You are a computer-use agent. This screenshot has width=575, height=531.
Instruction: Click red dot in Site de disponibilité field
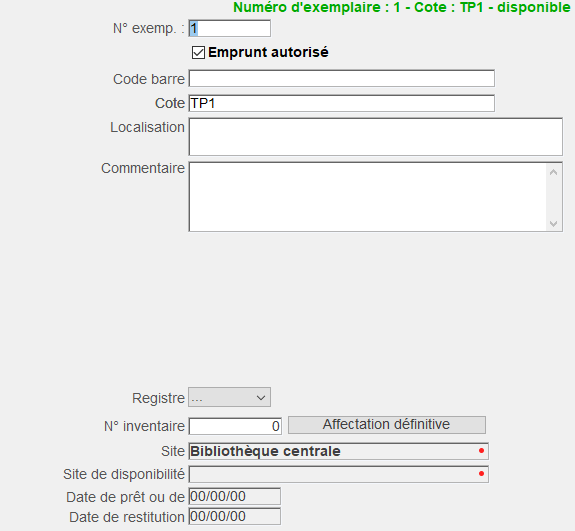point(481,474)
